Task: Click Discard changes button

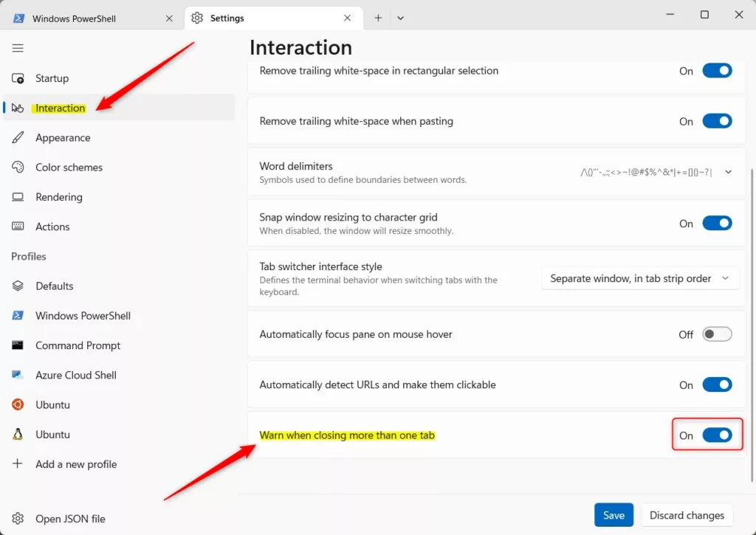Action: pyautogui.click(x=687, y=515)
